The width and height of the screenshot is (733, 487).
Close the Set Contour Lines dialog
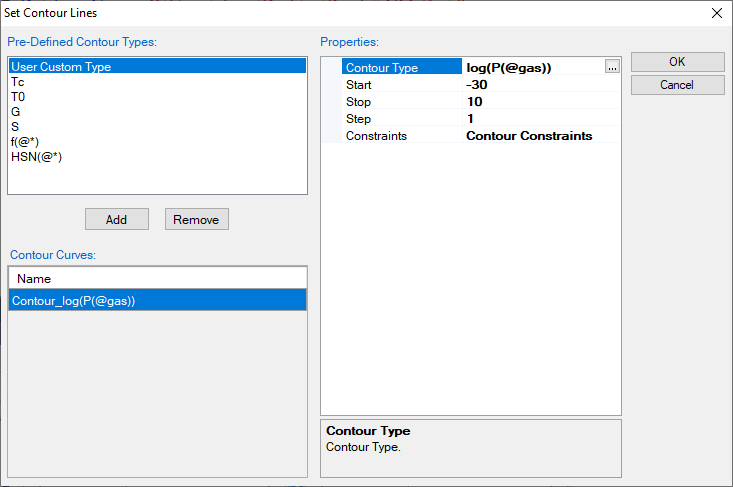point(716,13)
